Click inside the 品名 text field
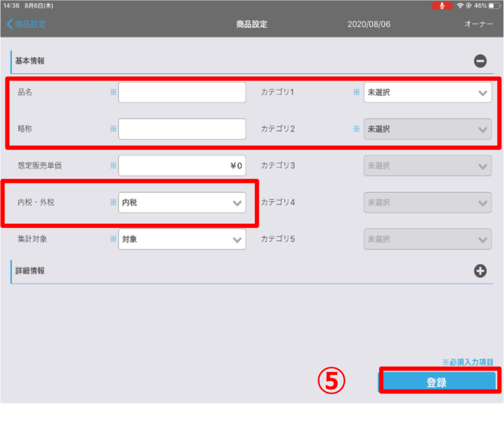The height and width of the screenshot is (421, 504). pos(182,92)
